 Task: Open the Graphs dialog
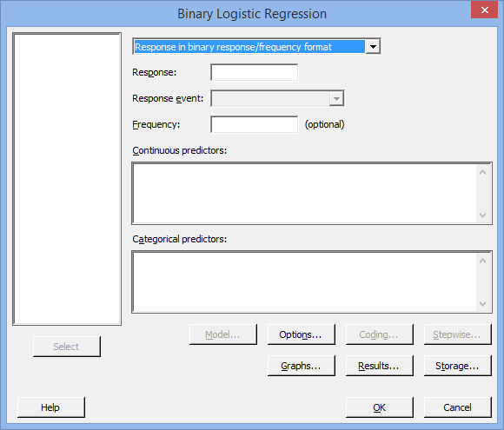point(302,366)
